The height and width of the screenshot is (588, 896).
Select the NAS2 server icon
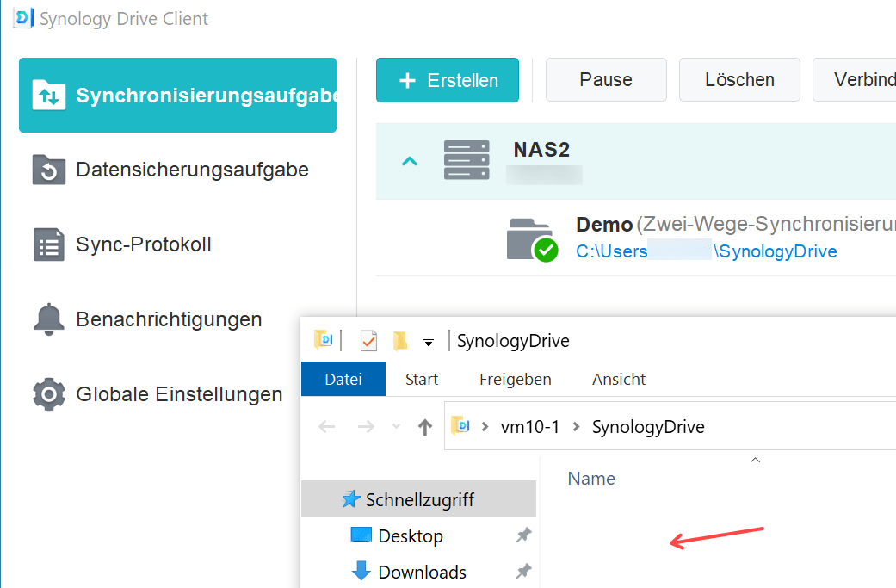[x=466, y=161]
